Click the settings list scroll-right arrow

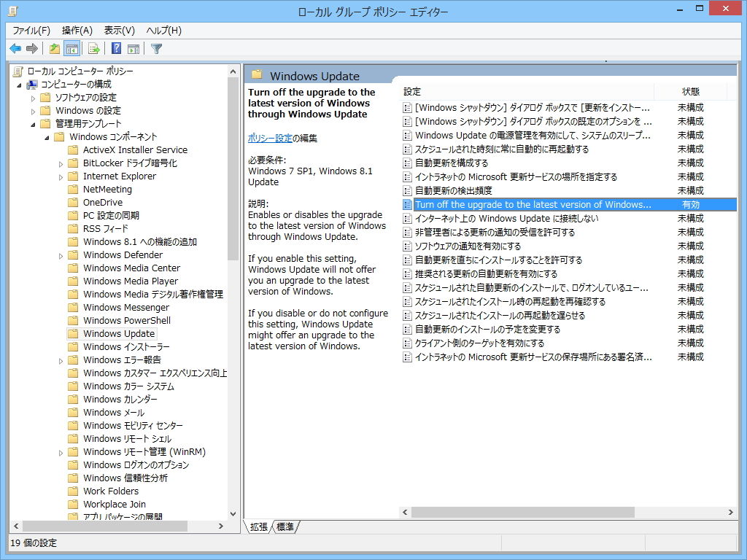[x=731, y=513]
